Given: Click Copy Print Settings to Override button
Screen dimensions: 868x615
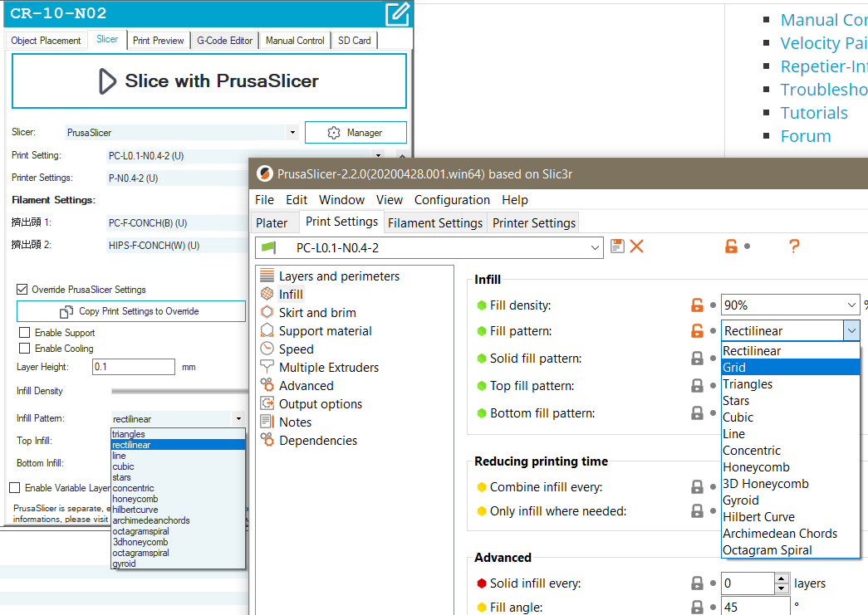Looking at the screenshot, I should [131, 311].
